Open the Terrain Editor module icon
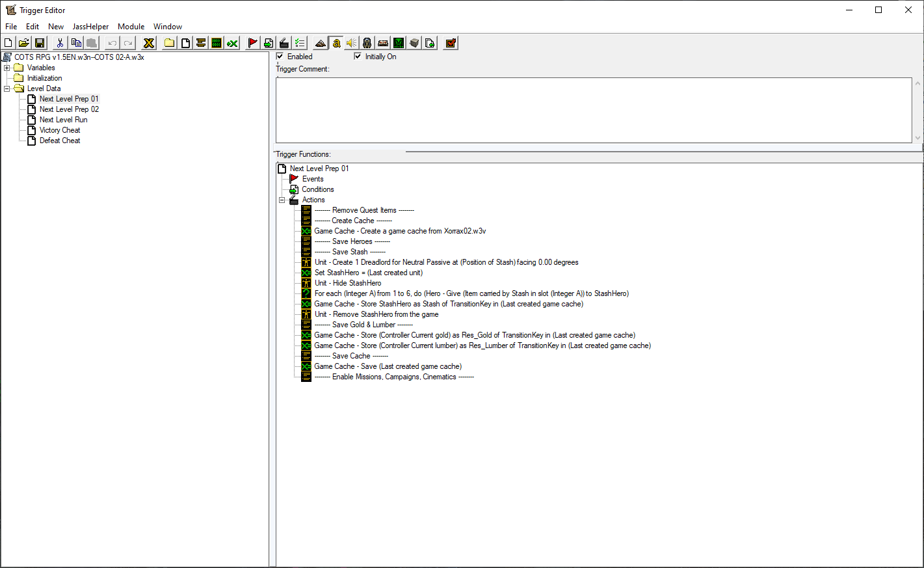 321,43
